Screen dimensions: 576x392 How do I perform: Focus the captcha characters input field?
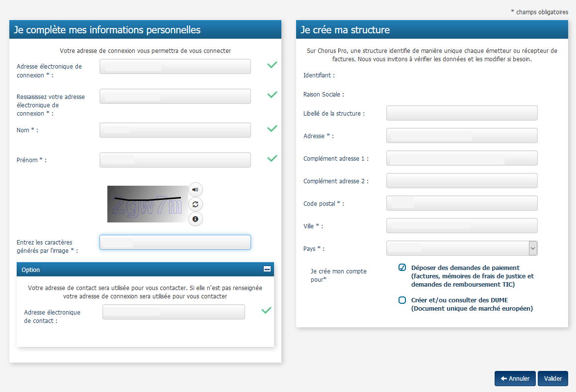tap(175, 242)
